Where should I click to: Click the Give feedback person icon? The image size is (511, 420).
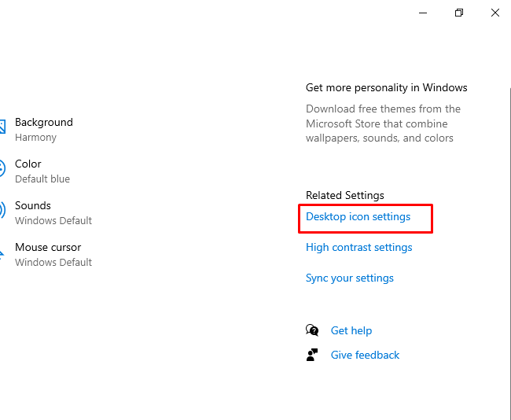point(312,355)
